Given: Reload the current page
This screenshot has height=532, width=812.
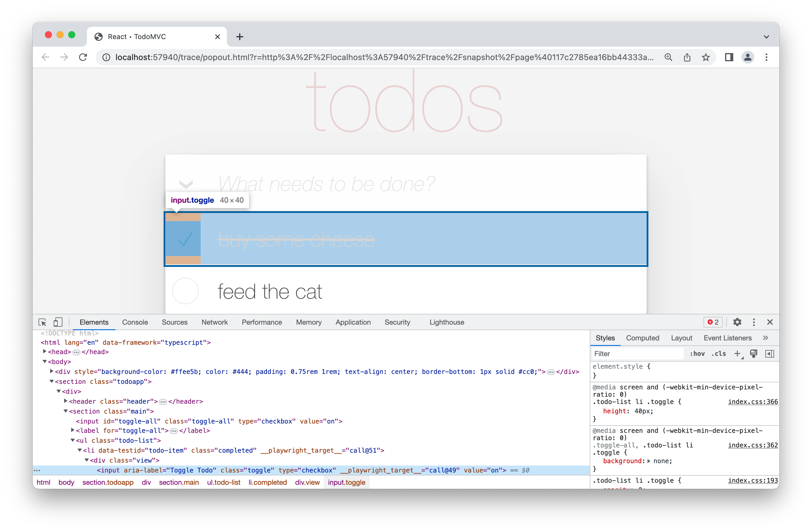Looking at the screenshot, I should pyautogui.click(x=83, y=57).
